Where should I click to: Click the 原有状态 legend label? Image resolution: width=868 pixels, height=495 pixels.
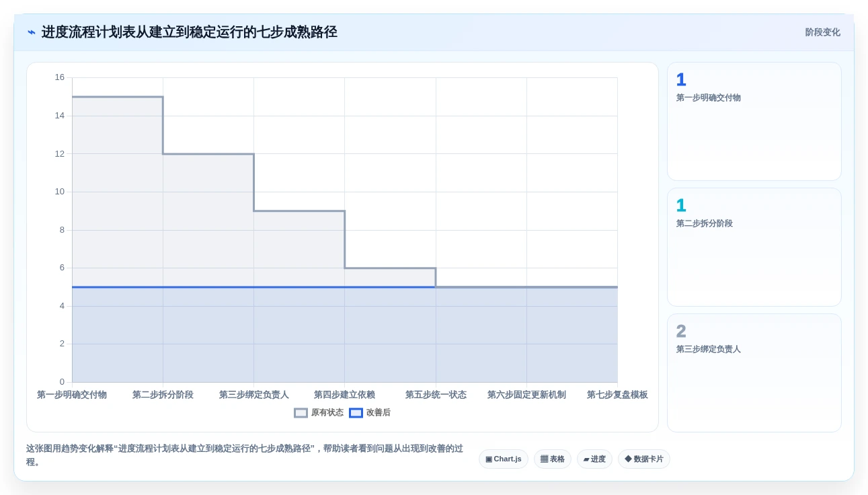point(327,413)
